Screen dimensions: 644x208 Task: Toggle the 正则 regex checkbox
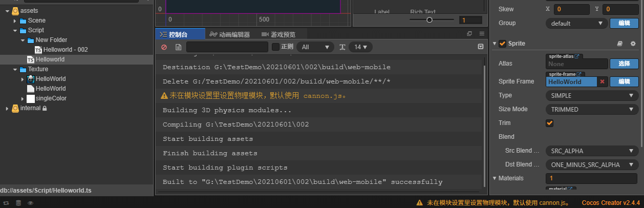275,47
